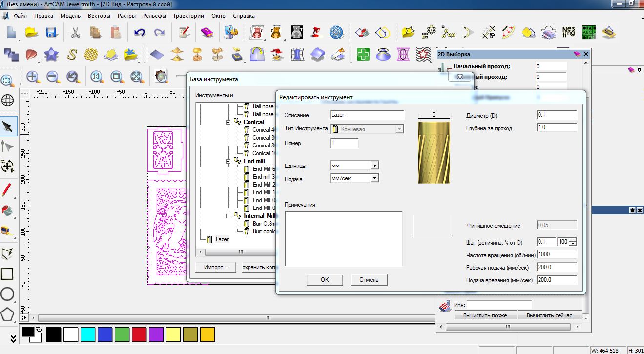Open the Правка menu
Screen dimensions: 644x354
tap(44, 16)
